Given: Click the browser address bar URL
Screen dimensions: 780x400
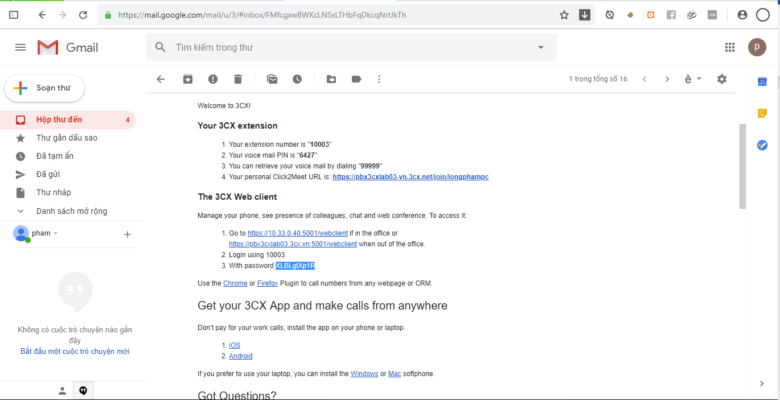Looking at the screenshot, I should [x=262, y=15].
